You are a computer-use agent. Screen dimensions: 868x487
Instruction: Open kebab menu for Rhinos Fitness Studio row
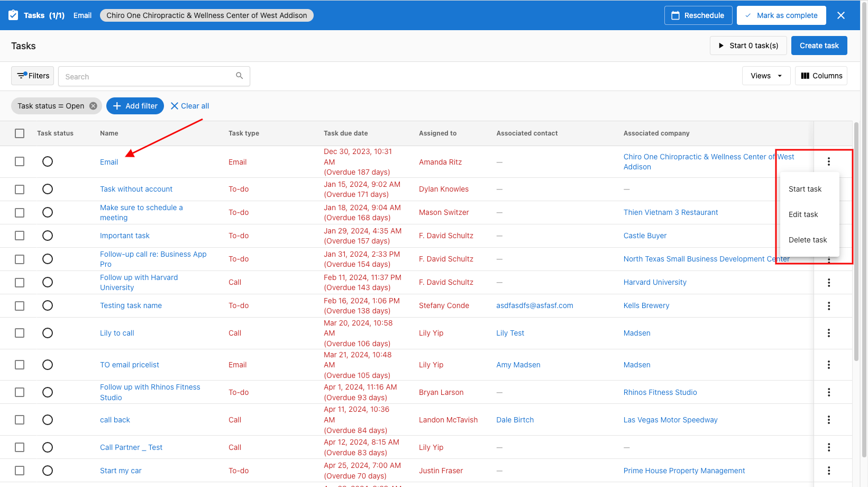tap(829, 392)
